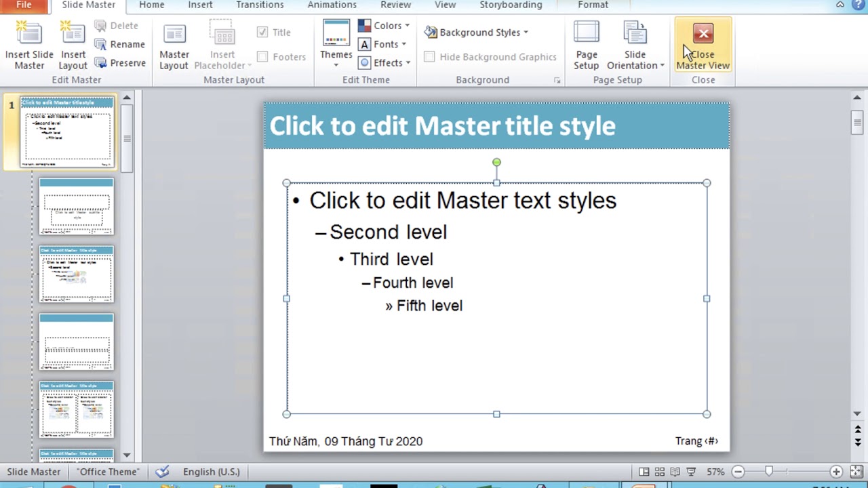Click the "Fifth level" text line
Viewport: 868px width, 488px height.
pos(429,306)
